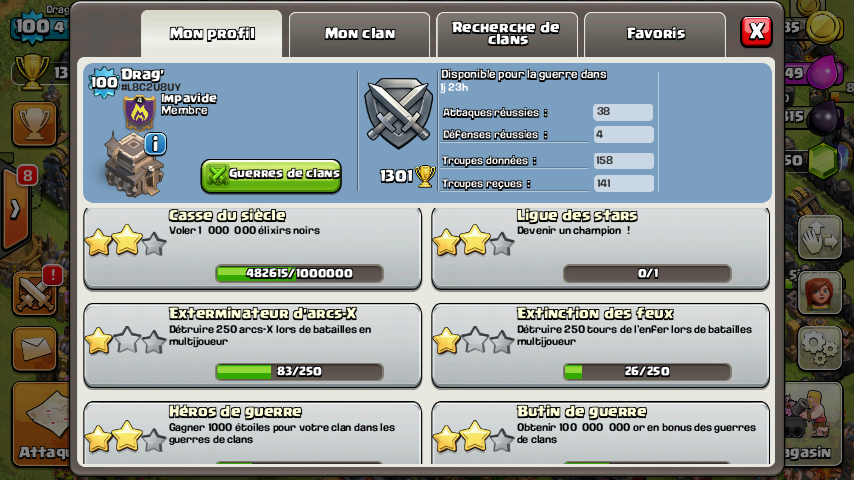Tap the Ligue des stars achievement
Screen dimensions: 854x480
coord(600,248)
